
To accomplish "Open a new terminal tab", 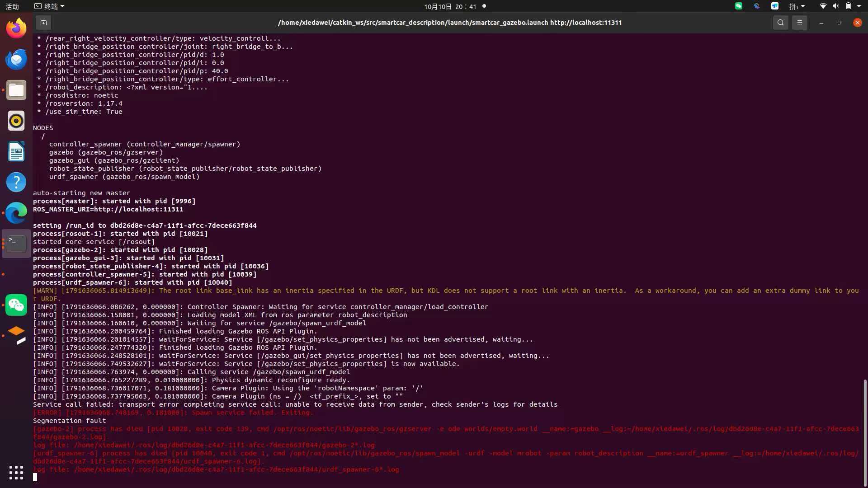I will pyautogui.click(x=43, y=23).
